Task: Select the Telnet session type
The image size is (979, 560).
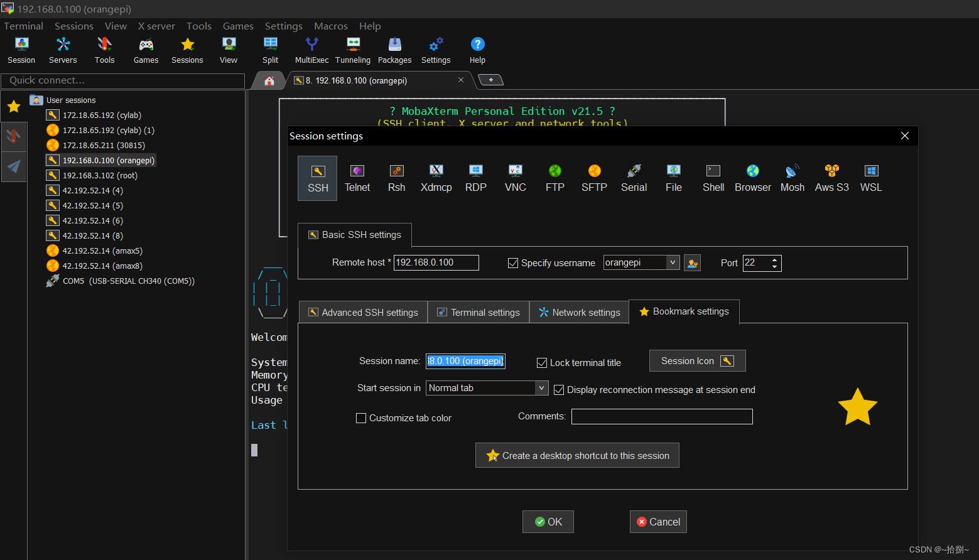Action: coord(357,178)
